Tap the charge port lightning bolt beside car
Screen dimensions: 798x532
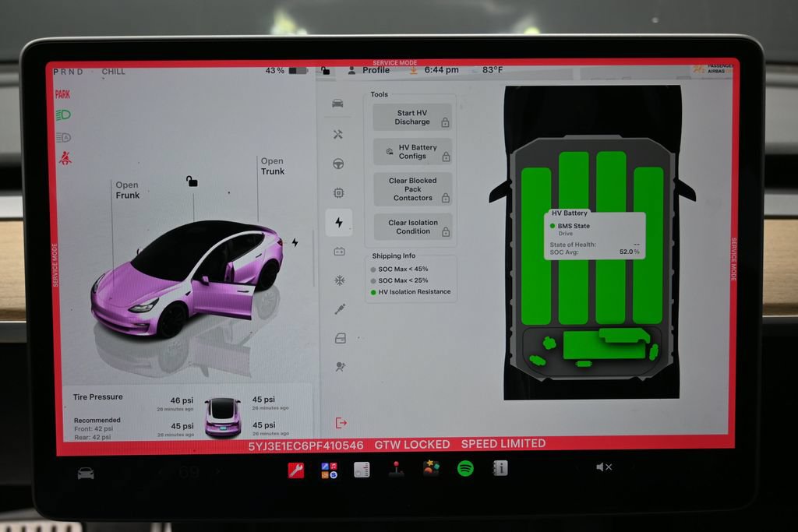click(x=295, y=242)
